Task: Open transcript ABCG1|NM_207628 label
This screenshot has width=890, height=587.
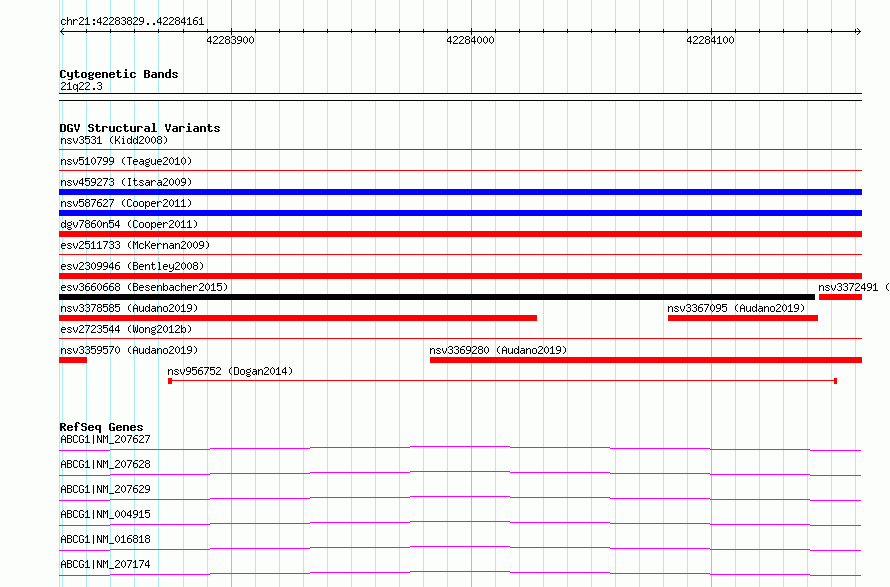Action: [106, 464]
